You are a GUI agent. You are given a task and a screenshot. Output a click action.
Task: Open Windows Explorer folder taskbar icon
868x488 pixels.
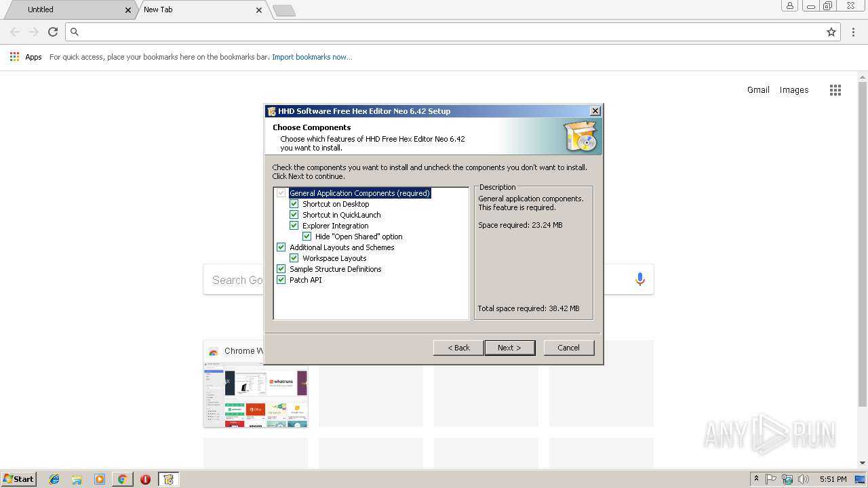tap(77, 479)
